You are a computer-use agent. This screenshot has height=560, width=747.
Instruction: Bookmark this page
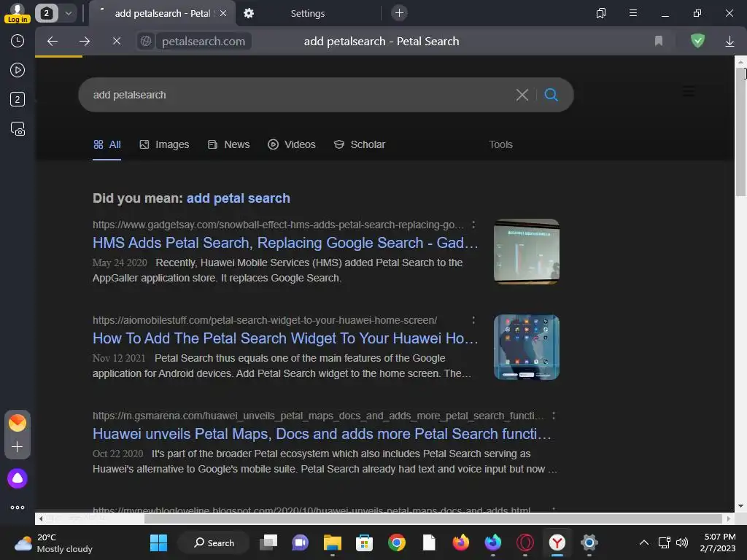(x=659, y=42)
